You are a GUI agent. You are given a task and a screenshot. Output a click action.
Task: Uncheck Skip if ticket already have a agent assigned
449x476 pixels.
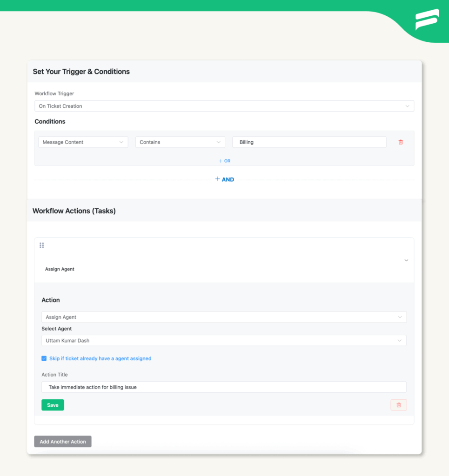[44, 358]
